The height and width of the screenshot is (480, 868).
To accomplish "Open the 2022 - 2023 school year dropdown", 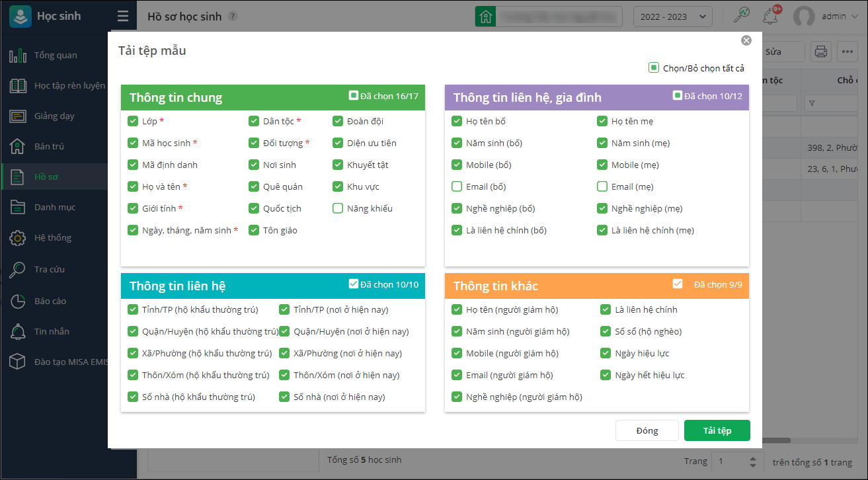I will (x=672, y=17).
